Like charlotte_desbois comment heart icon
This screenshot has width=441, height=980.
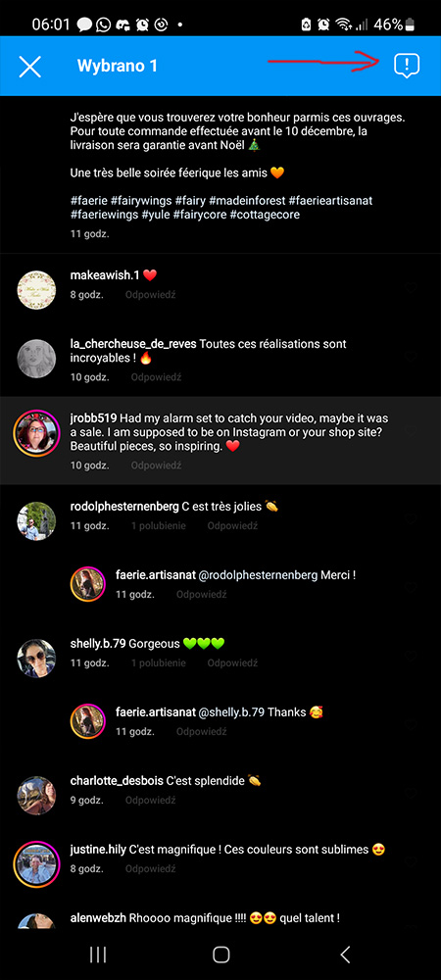click(411, 793)
